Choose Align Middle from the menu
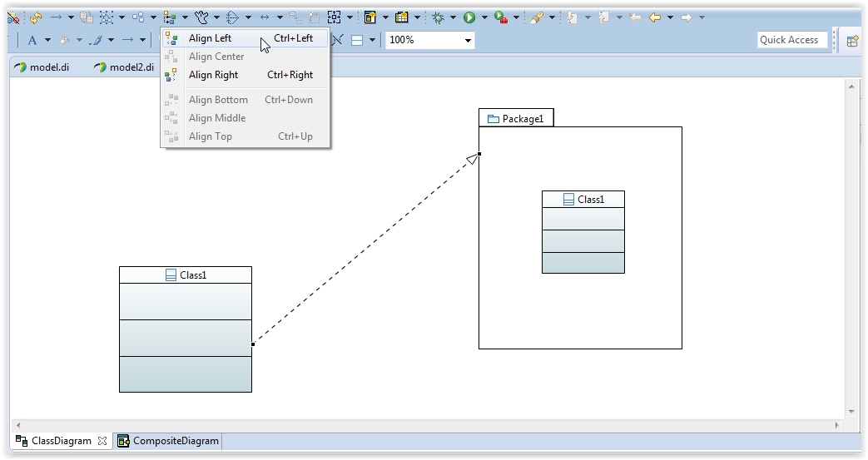Viewport: 868px width, 460px height. 246,118
